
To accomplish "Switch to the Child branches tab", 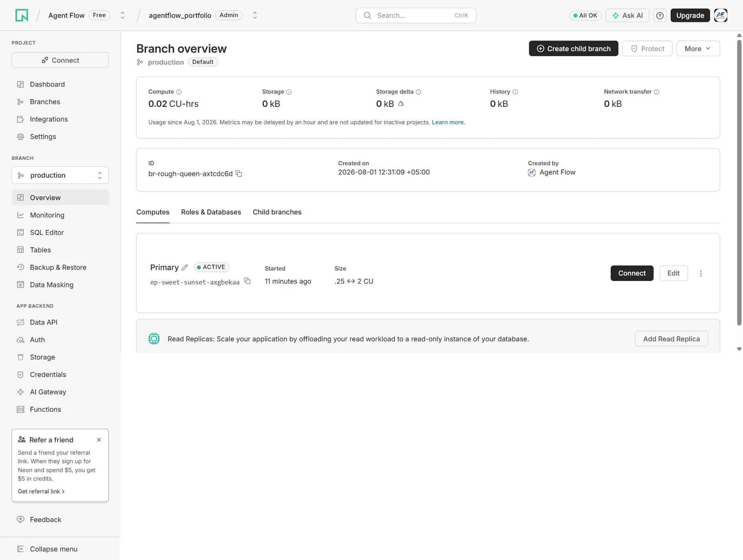I will 277,212.
